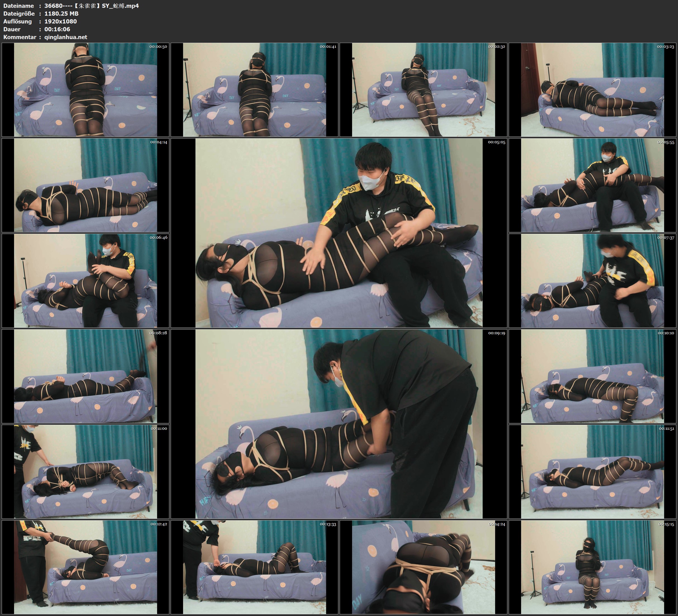
Task: Select the close-up frame at 00:14:24
Action: click(x=423, y=567)
